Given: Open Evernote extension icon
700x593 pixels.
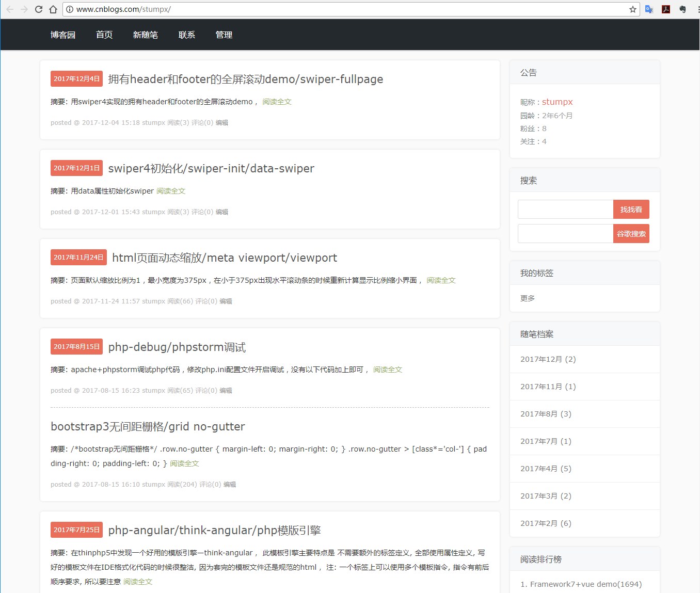Looking at the screenshot, I should coord(682,9).
